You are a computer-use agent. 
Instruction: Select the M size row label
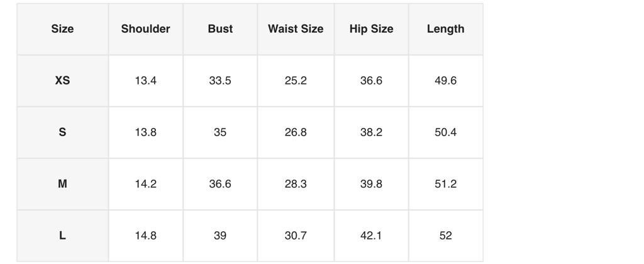[62, 184]
